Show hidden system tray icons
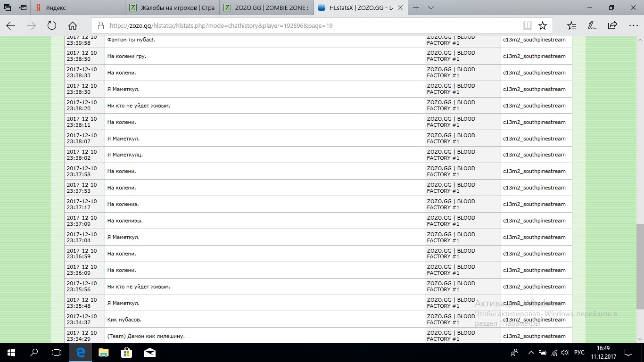644x362 pixels. [531, 353]
